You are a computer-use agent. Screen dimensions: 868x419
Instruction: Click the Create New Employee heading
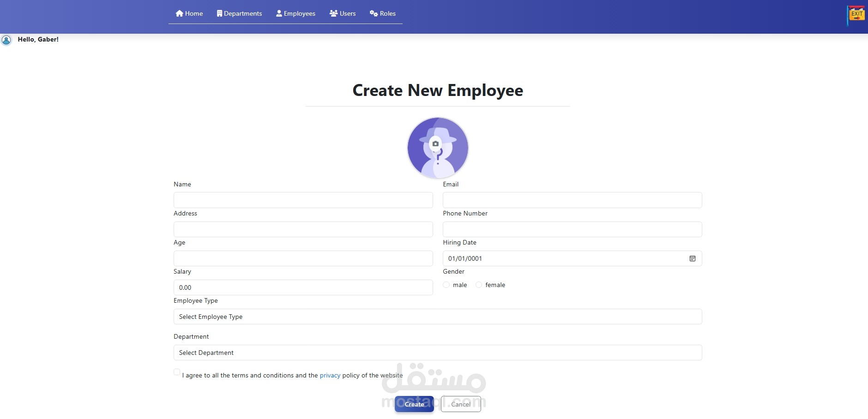click(438, 90)
